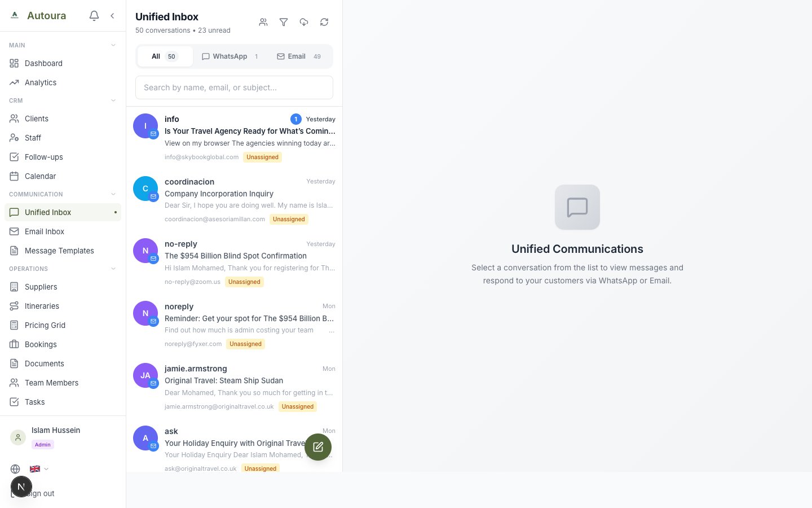Collapse the sidebar with the arrow icon
This screenshot has height=508, width=812.
point(112,16)
